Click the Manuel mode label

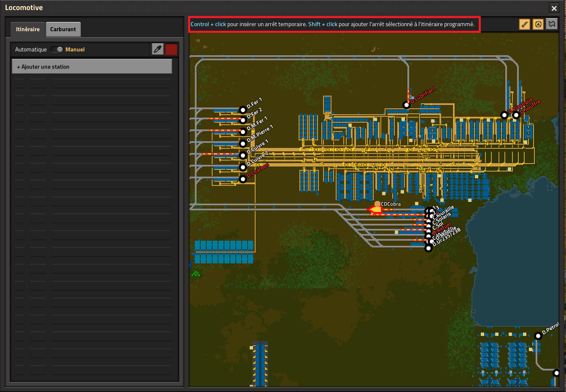[x=75, y=49]
